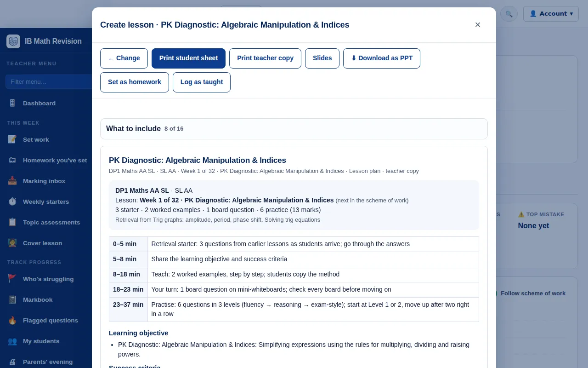
Task: Click the Topic assessments clipboard icon
Action: (12, 222)
